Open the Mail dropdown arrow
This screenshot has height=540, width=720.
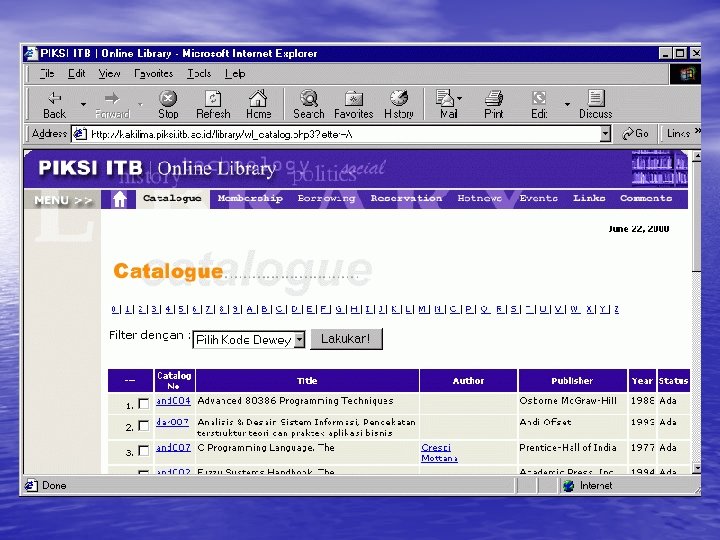(x=460, y=98)
